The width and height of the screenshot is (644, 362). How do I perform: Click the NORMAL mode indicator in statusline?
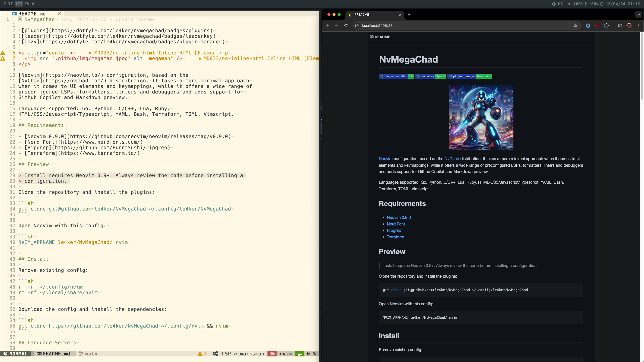pyautogui.click(x=15, y=354)
